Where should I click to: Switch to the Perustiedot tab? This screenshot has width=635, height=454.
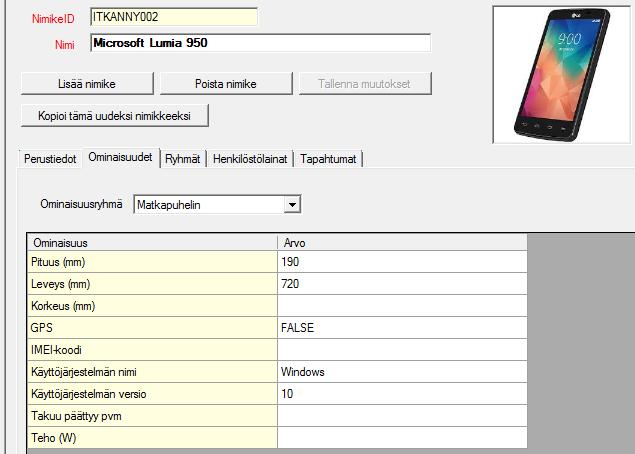[50, 159]
